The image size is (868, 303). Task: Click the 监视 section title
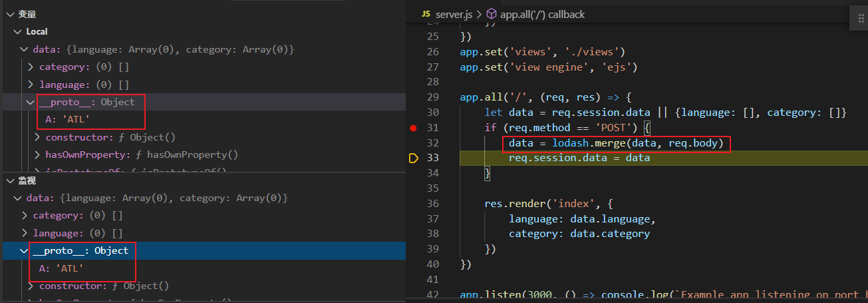[27, 180]
